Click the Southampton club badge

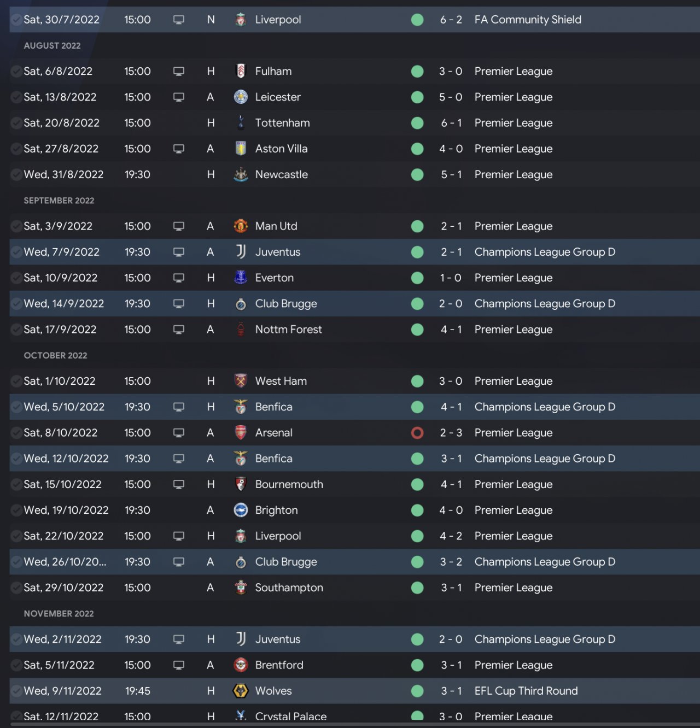tap(241, 588)
